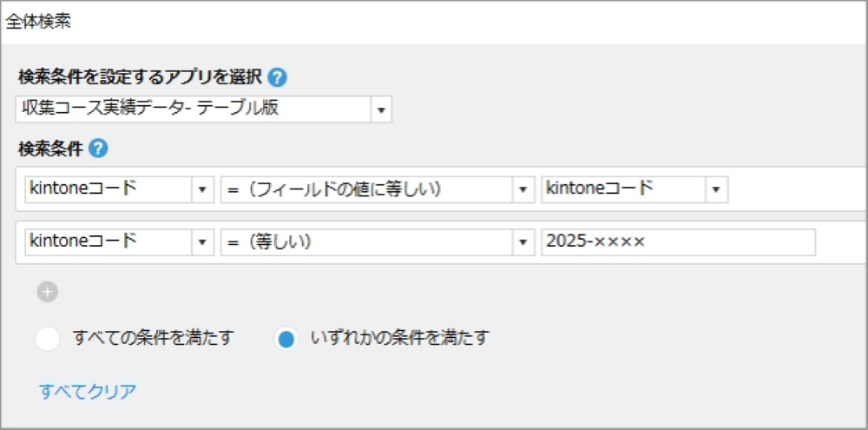Open second row kintoneコード field dropdown

120,242
